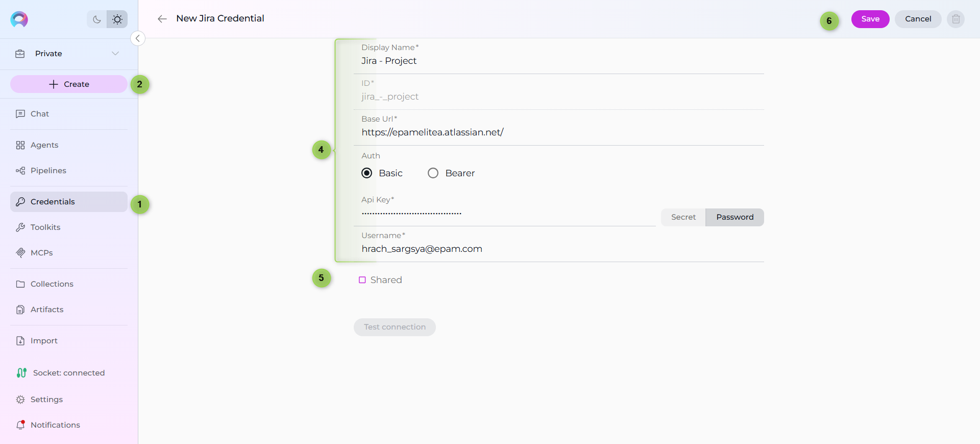Click the back arrow next to New Jira Credential
The height and width of the screenshot is (444, 980).
point(162,19)
